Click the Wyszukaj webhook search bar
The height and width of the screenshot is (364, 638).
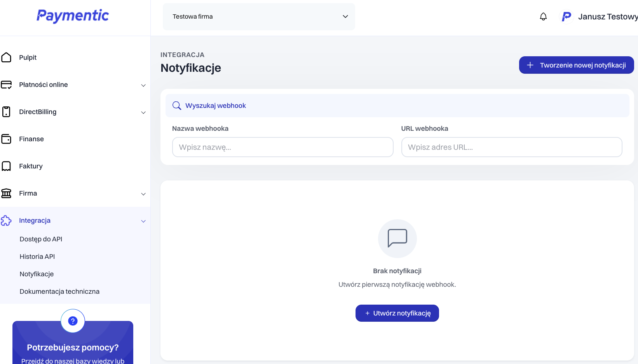click(397, 106)
